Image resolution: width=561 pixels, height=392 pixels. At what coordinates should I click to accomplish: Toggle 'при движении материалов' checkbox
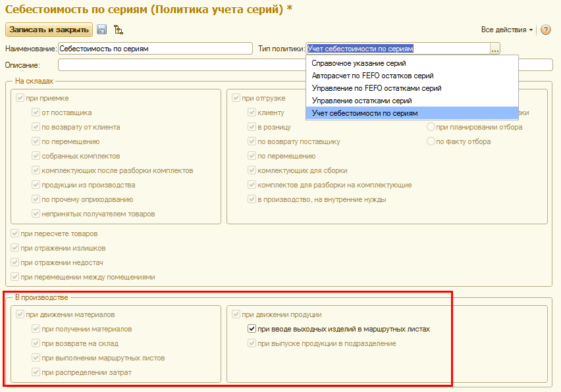[20, 314]
